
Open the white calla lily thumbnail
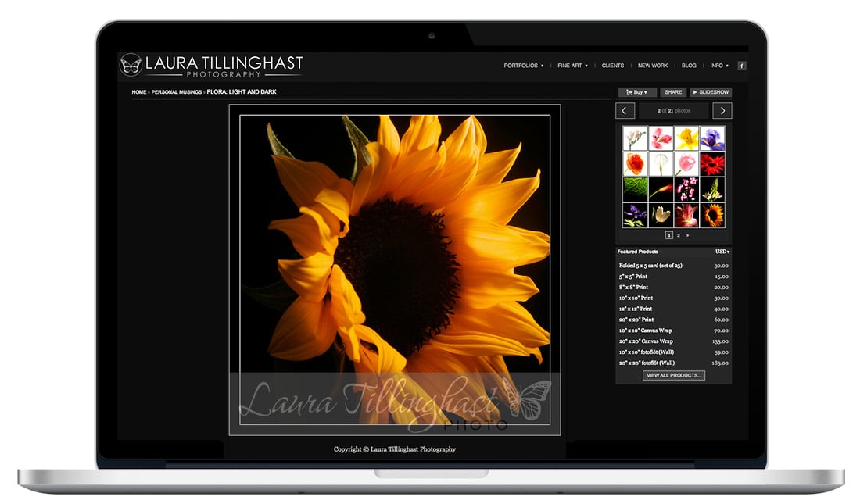(x=661, y=164)
